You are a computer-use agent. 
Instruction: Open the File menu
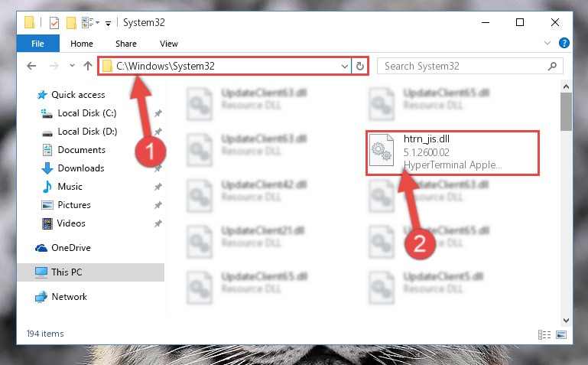38,44
